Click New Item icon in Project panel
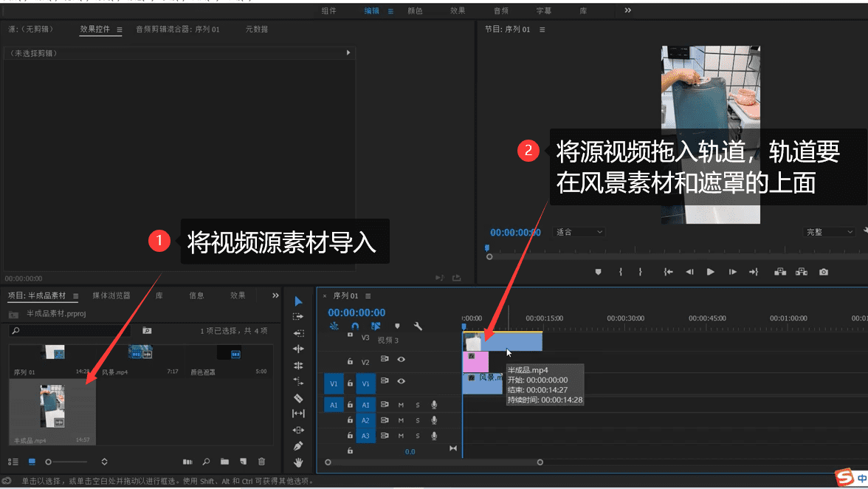Screen dimensions: 868x489 pyautogui.click(x=243, y=462)
